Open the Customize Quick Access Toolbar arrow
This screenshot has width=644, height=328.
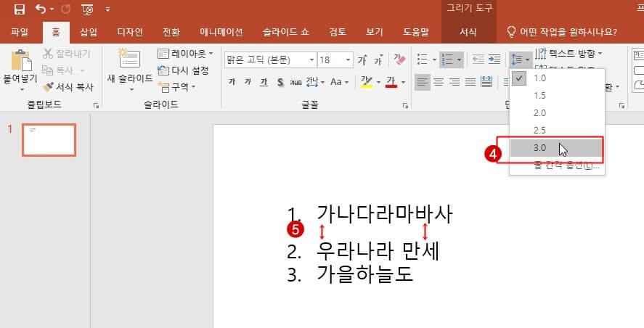point(107,9)
